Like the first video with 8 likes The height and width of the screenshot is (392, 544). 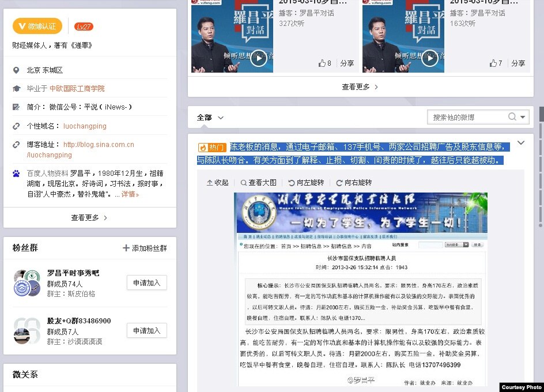coord(325,63)
